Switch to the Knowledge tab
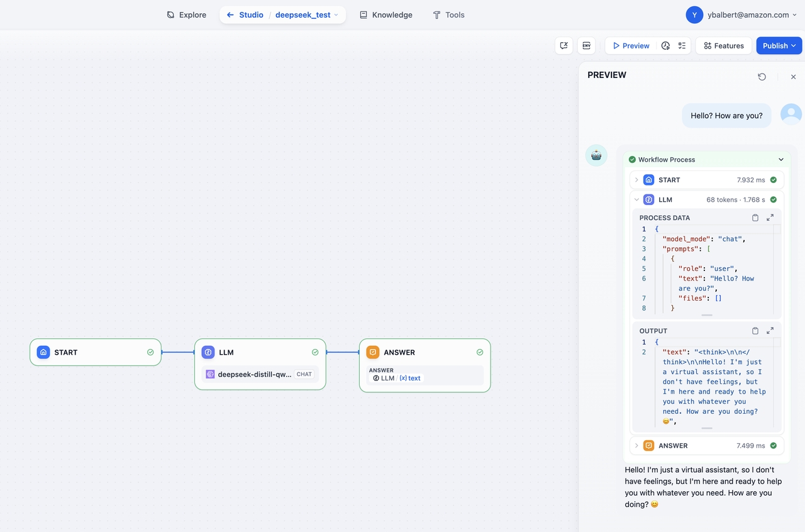Screen dimensions: 805x532 (386, 15)
